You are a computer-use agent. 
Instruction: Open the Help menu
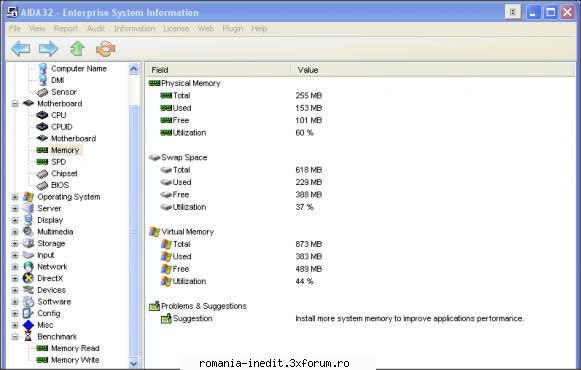[259, 29]
